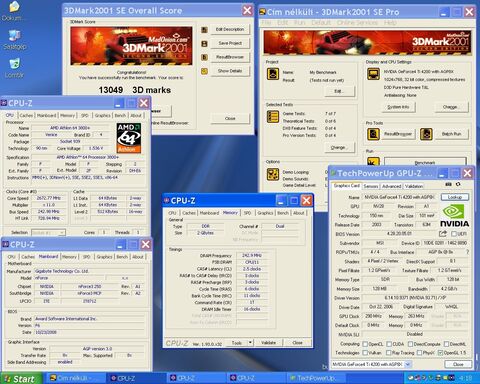Toggle the OpenGL 1.5 checkbox

point(440,353)
